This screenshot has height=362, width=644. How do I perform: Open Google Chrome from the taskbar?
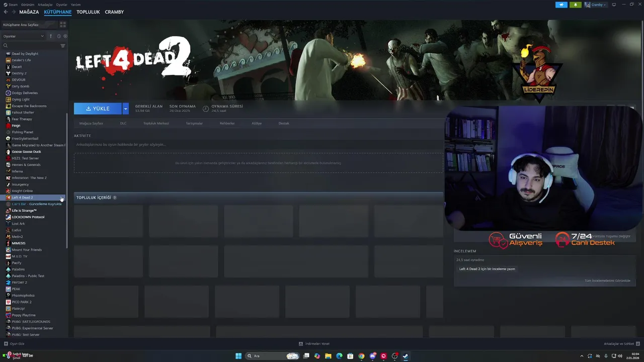[361, 356]
